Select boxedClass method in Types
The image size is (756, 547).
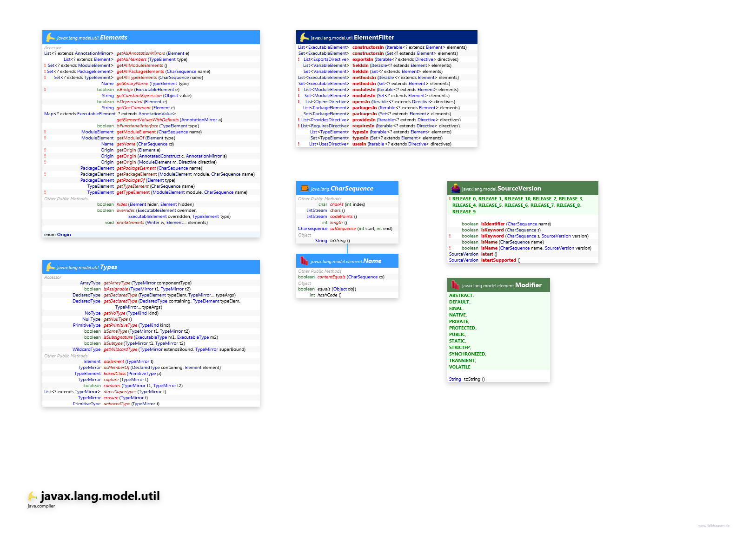point(115,374)
